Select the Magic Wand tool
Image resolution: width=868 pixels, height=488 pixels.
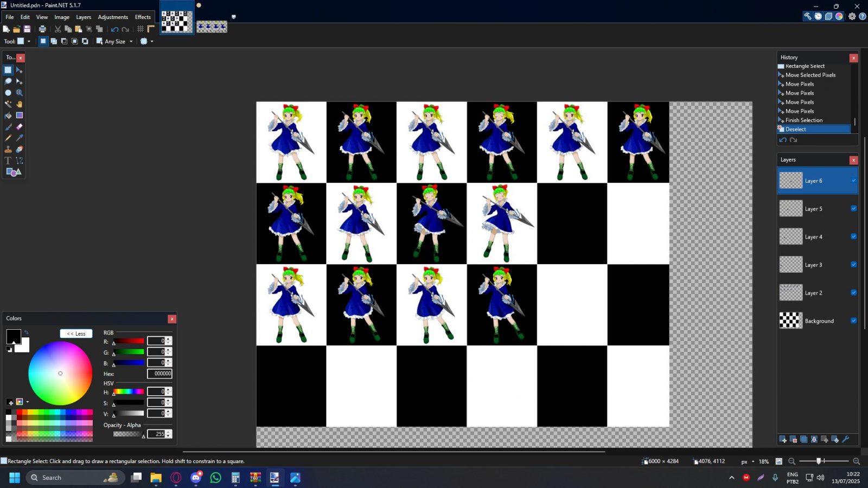pos(8,104)
